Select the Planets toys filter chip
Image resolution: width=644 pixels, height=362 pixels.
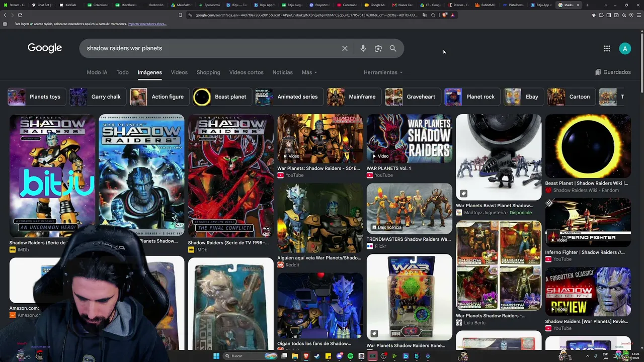click(36, 97)
